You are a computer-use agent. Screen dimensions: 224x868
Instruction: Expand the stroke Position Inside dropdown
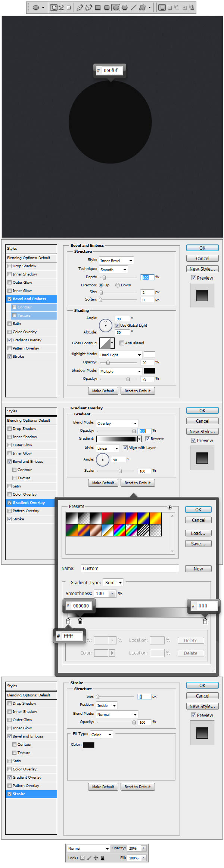point(106,705)
